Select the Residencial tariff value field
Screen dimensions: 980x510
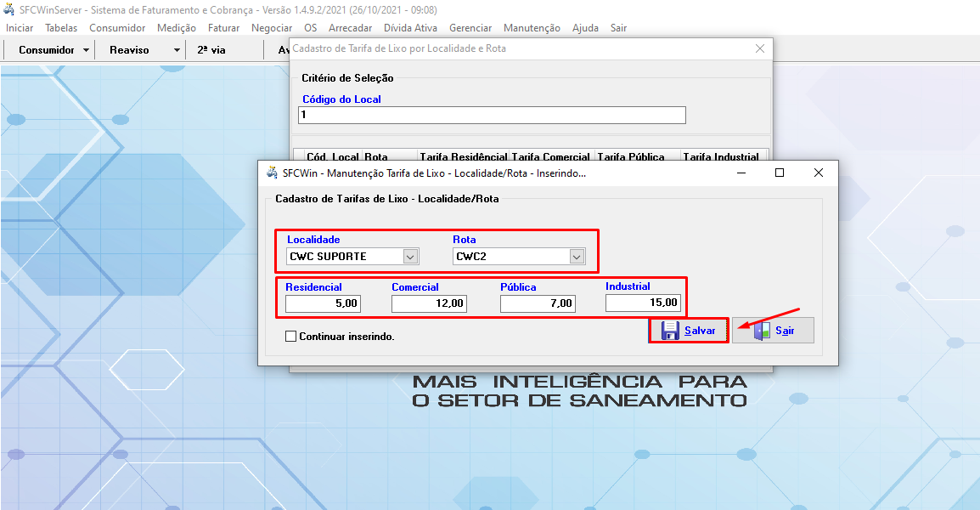pyautogui.click(x=322, y=303)
